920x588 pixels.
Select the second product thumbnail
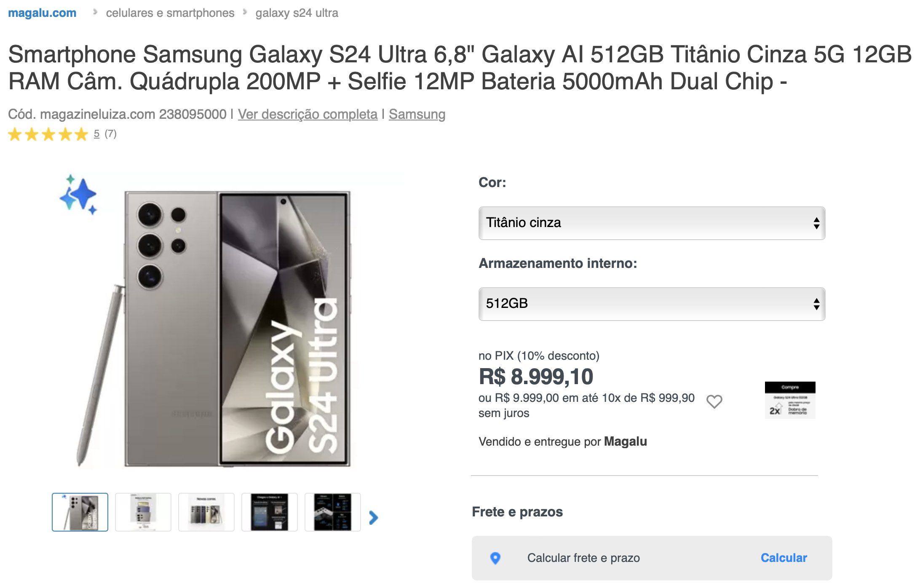tap(143, 512)
